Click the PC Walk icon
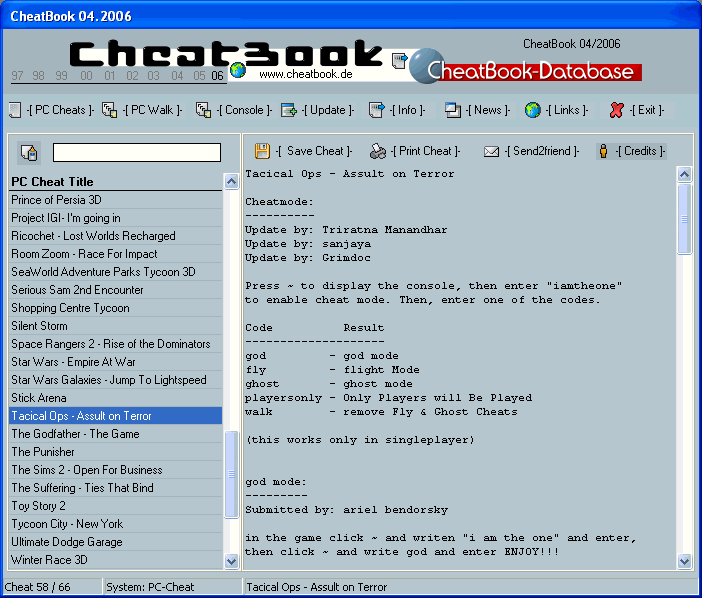The height and width of the screenshot is (598, 702). tap(110, 110)
